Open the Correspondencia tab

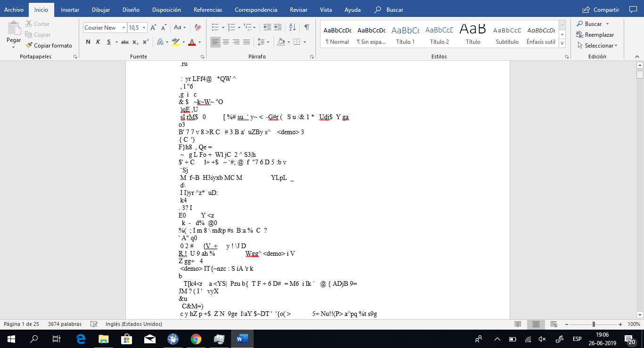tap(256, 9)
